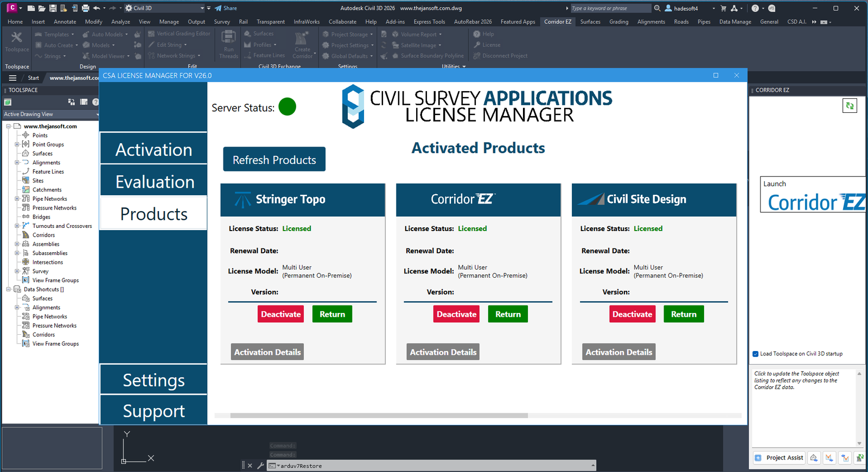Click the Save disk icon in the quick access toolbar
The height and width of the screenshot is (472, 868).
click(53, 8)
